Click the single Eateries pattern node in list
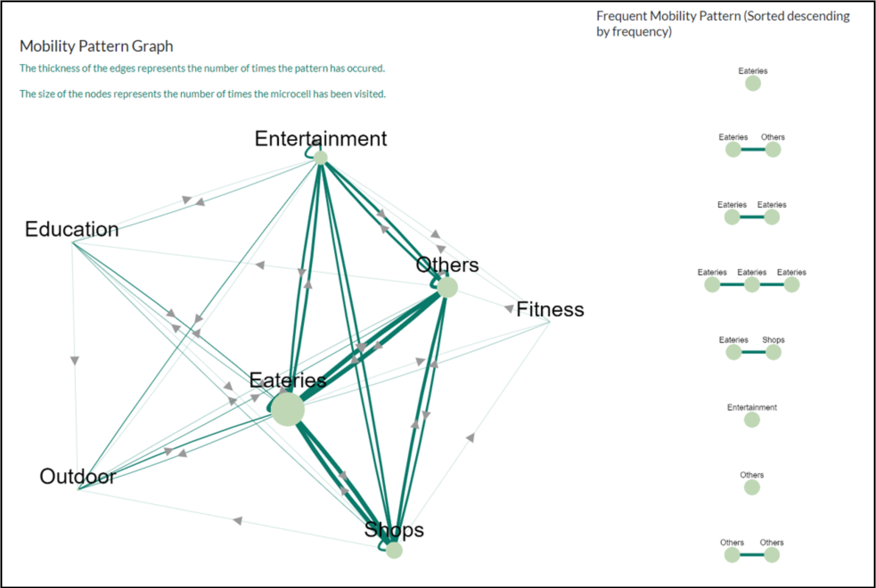Image resolution: width=876 pixels, height=588 pixels. pos(753,83)
